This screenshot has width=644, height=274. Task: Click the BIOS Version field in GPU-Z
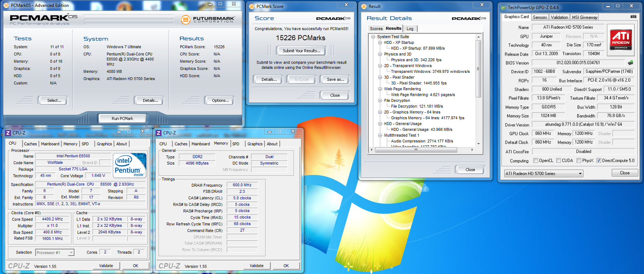tap(578, 63)
